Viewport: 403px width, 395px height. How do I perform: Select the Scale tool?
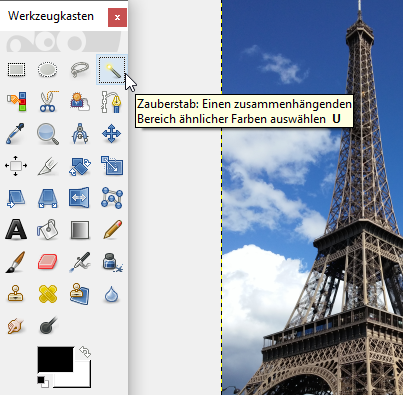point(112,165)
